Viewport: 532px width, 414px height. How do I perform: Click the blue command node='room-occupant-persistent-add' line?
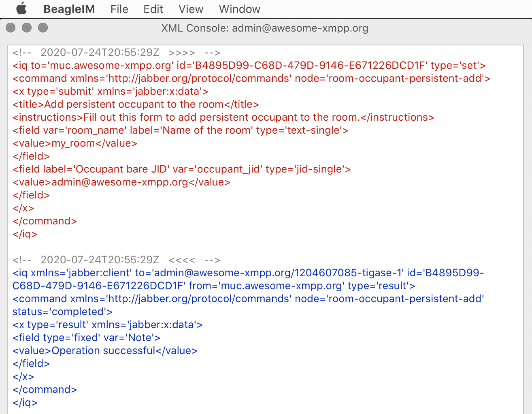(248, 299)
